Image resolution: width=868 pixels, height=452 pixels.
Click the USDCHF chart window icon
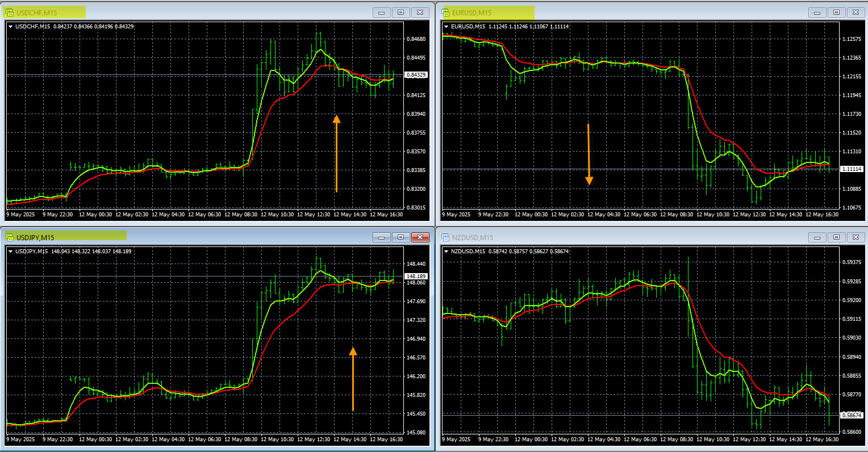10,12
